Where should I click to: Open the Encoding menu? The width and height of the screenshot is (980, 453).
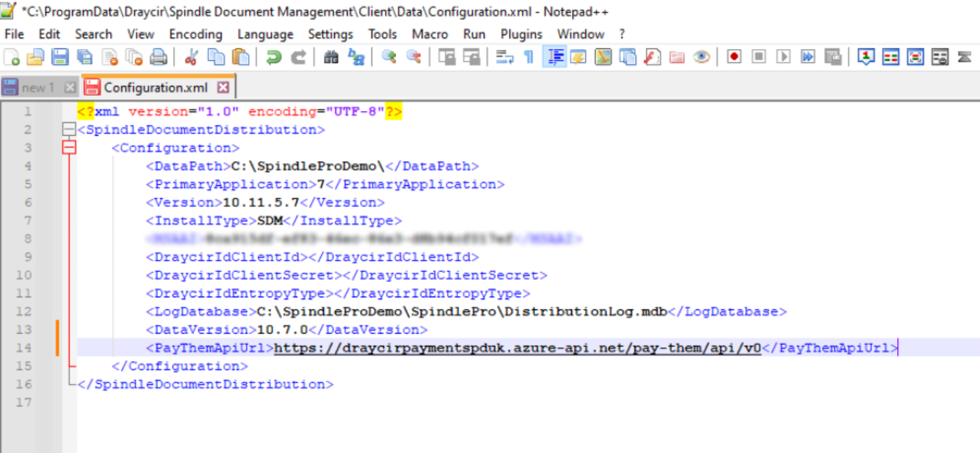tap(196, 34)
